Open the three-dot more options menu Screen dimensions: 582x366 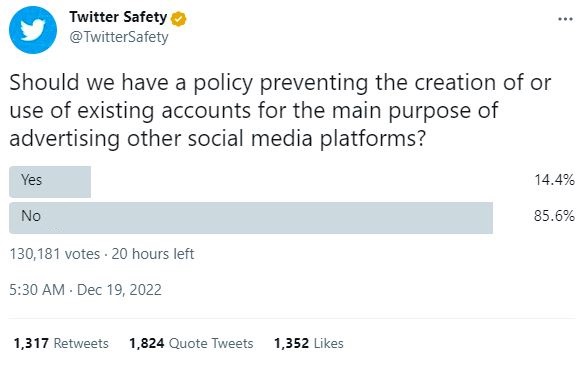click(x=565, y=19)
